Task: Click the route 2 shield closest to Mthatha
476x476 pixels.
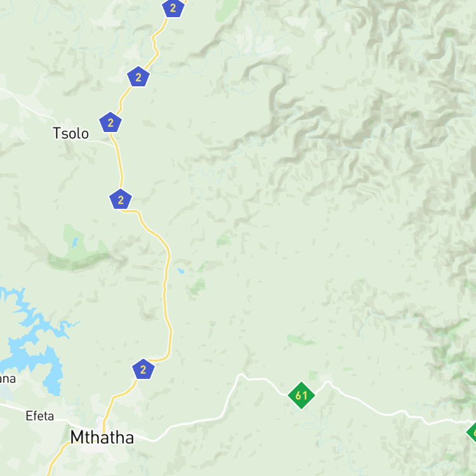Action: click(143, 369)
